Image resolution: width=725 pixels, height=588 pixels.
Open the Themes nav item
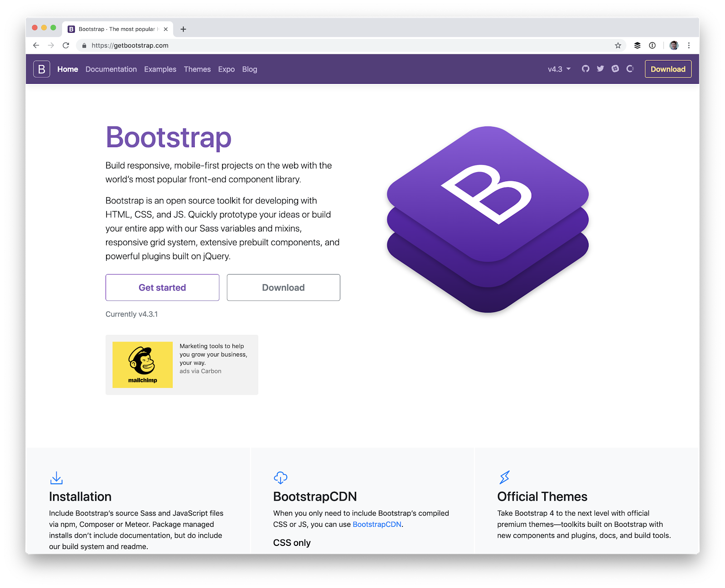coord(197,69)
